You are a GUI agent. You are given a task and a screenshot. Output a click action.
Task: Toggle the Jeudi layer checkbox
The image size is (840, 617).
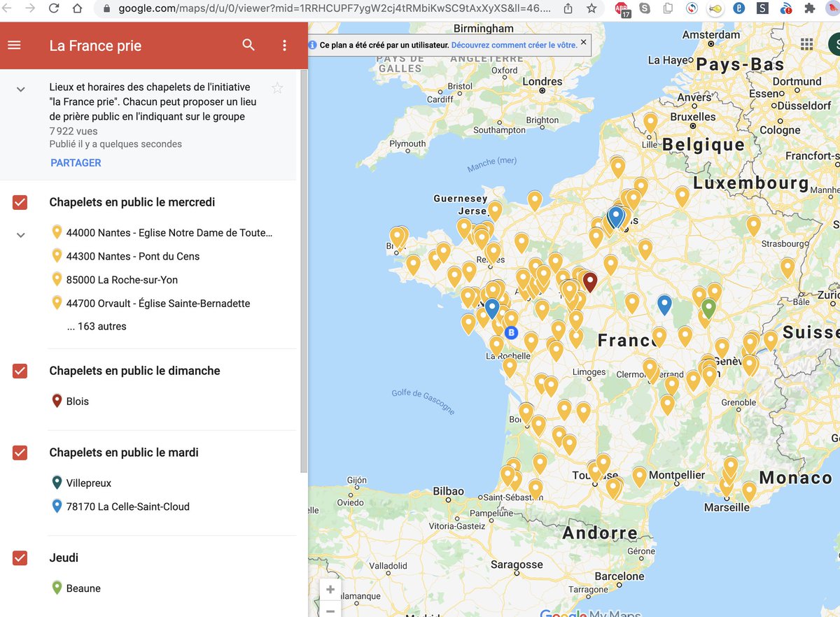coord(20,558)
